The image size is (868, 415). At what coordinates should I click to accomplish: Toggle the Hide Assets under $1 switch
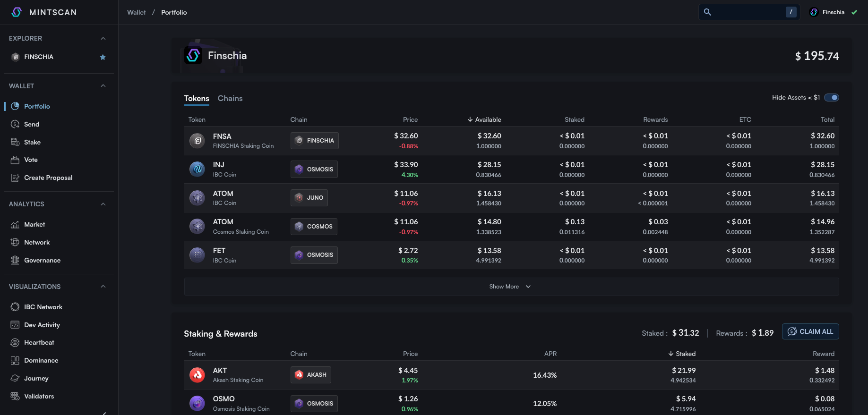[832, 98]
